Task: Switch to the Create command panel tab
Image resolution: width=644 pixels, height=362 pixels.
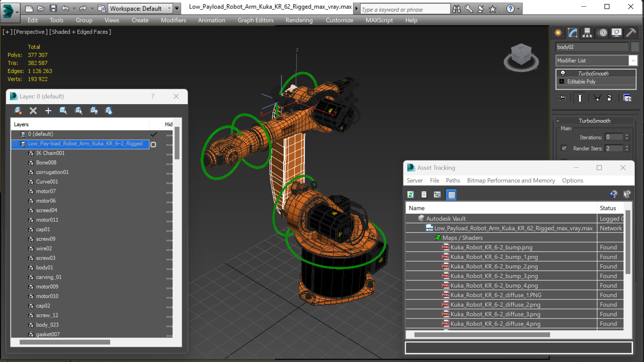Action: point(558,33)
